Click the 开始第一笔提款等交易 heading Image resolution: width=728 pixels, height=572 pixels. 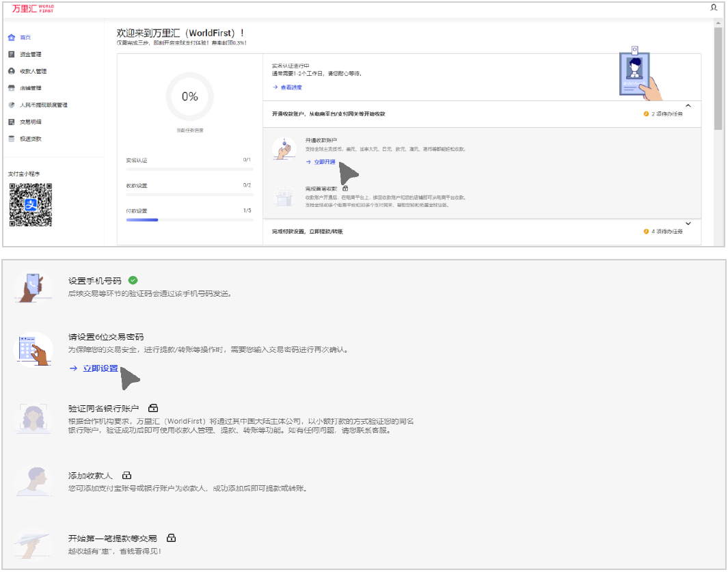click(x=112, y=538)
